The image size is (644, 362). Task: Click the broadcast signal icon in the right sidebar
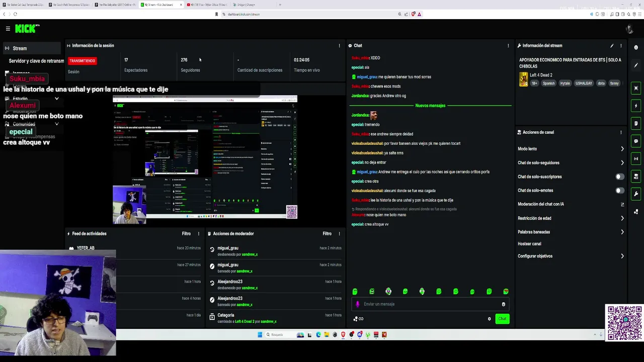click(x=636, y=158)
